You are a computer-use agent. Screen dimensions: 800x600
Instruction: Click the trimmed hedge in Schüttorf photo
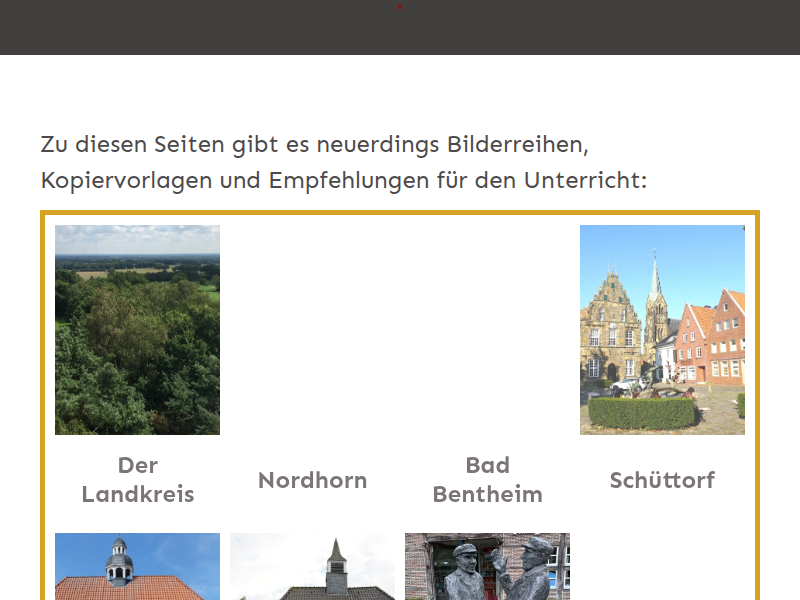tap(641, 413)
